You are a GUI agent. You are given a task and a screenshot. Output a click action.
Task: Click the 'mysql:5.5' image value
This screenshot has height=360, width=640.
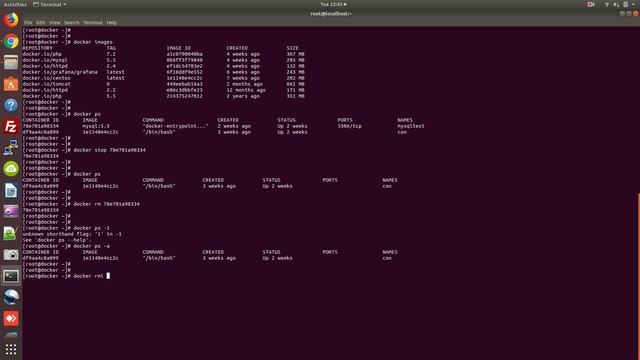[96, 126]
